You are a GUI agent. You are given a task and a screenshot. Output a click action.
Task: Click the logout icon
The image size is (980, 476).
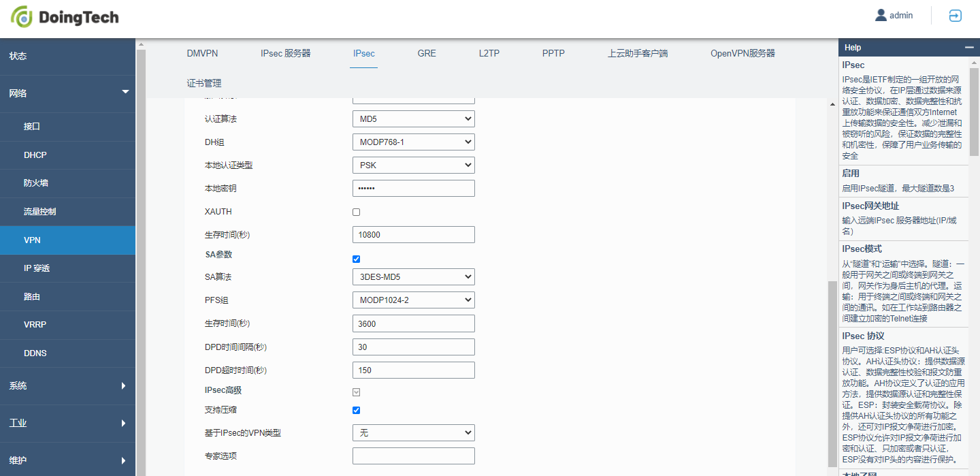pos(955,16)
